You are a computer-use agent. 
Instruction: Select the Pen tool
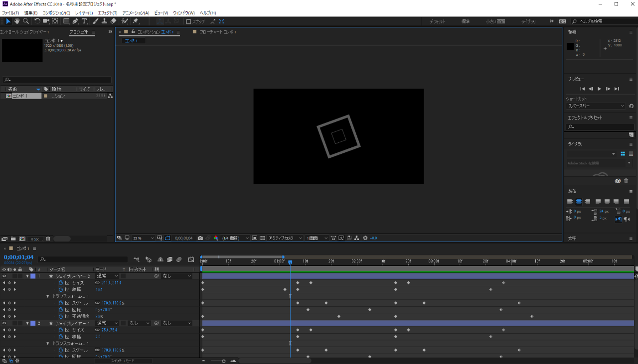tap(75, 21)
